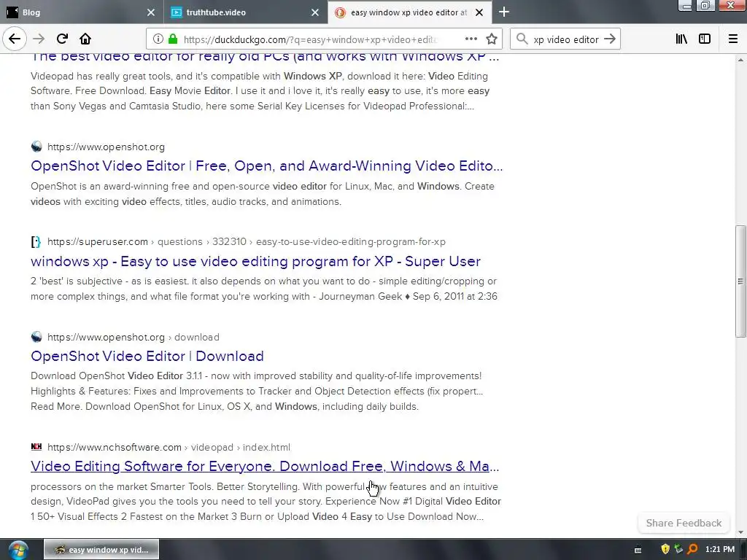The image size is (747, 560).
Task: Click the superuser.com questions URL breadcrumb
Action: pos(247,242)
